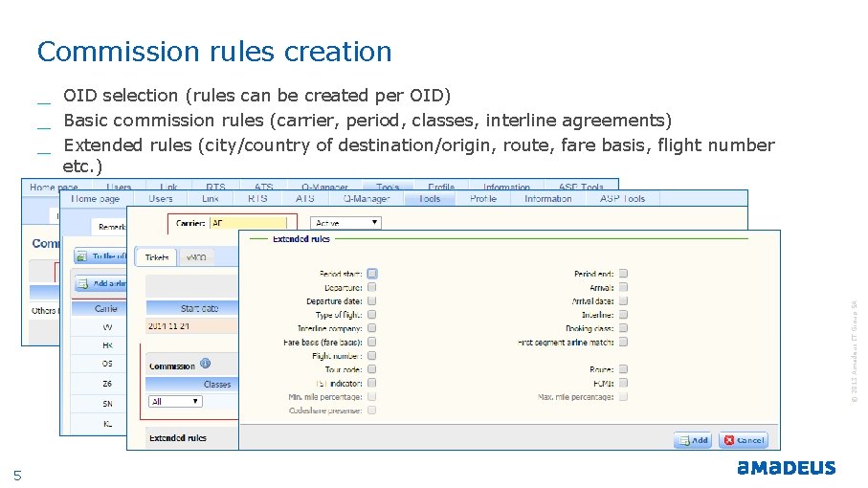Click the Classes column header
Screen dimensions: 868x488
[x=192, y=384]
